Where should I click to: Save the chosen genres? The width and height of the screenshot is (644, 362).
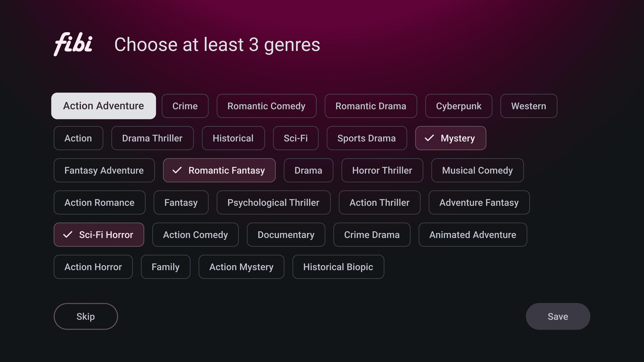[558, 317]
